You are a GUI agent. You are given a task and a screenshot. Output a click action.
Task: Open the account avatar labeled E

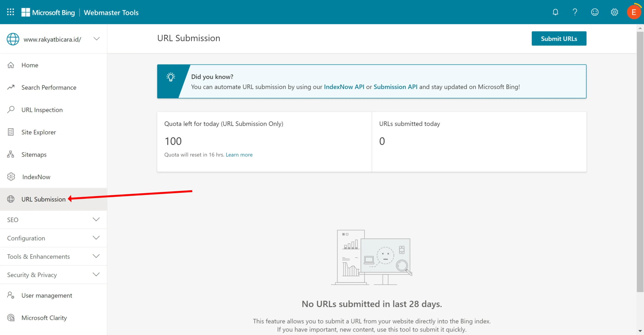(x=634, y=12)
